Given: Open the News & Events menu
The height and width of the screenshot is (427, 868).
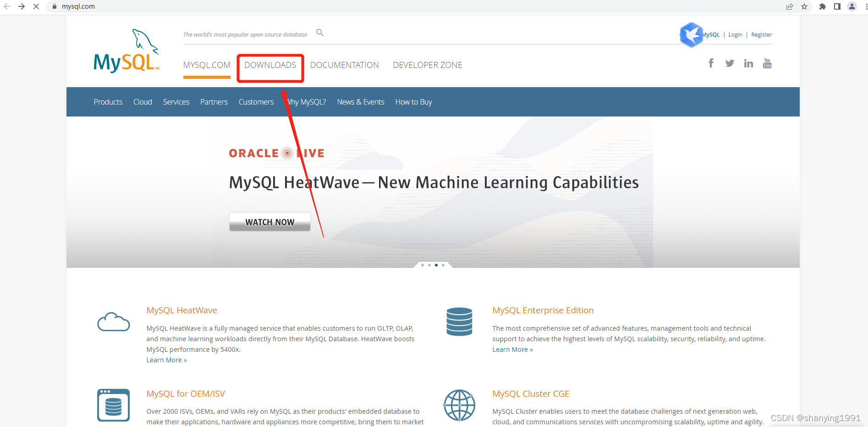Looking at the screenshot, I should pyautogui.click(x=361, y=102).
